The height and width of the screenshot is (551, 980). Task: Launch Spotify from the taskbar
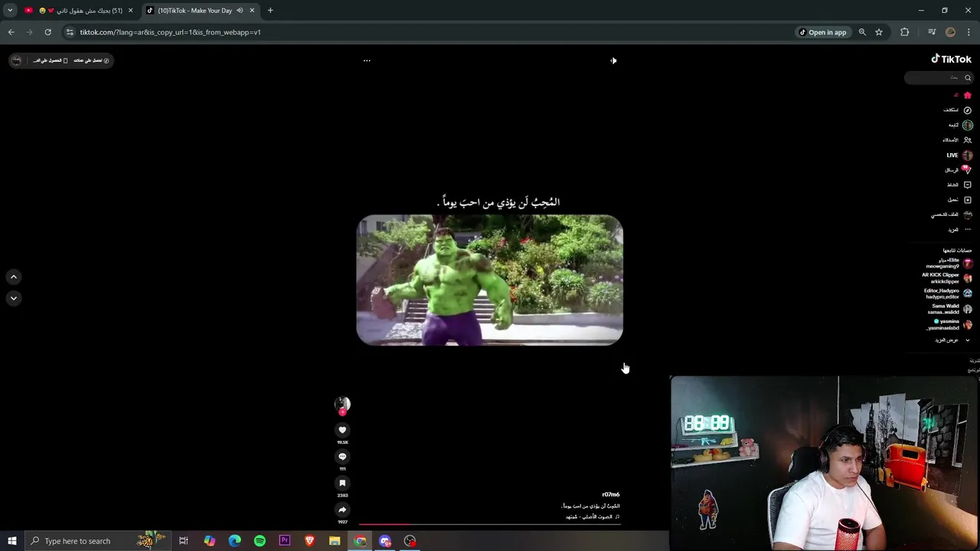coord(260,541)
